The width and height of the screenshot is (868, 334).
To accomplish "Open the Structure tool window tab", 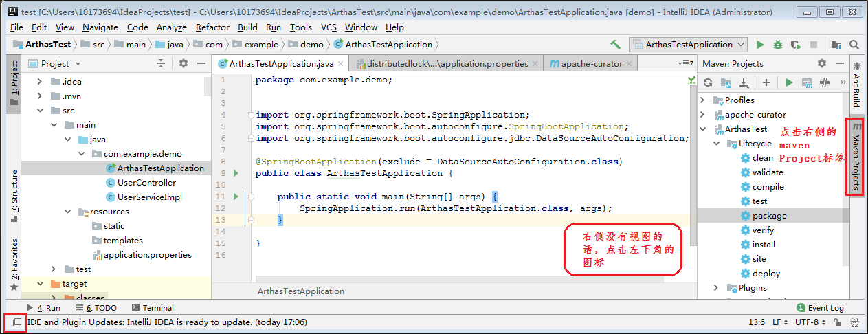I will coord(14,197).
